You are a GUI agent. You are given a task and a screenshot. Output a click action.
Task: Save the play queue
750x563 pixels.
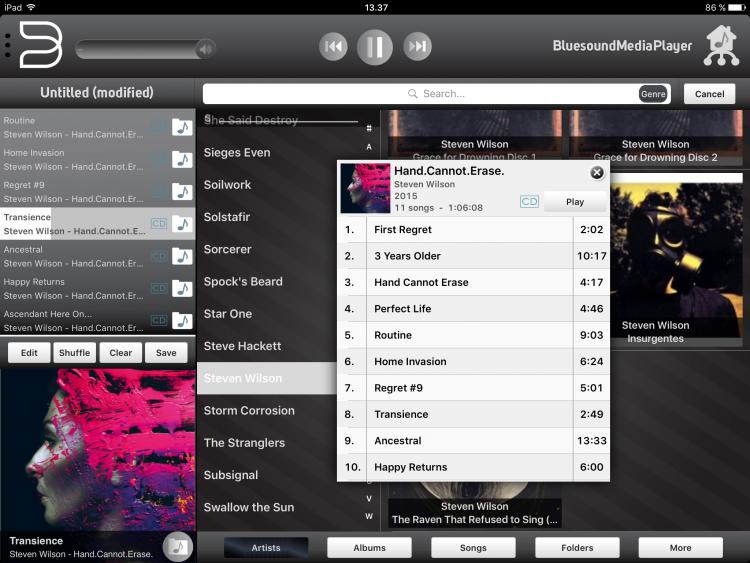(166, 353)
